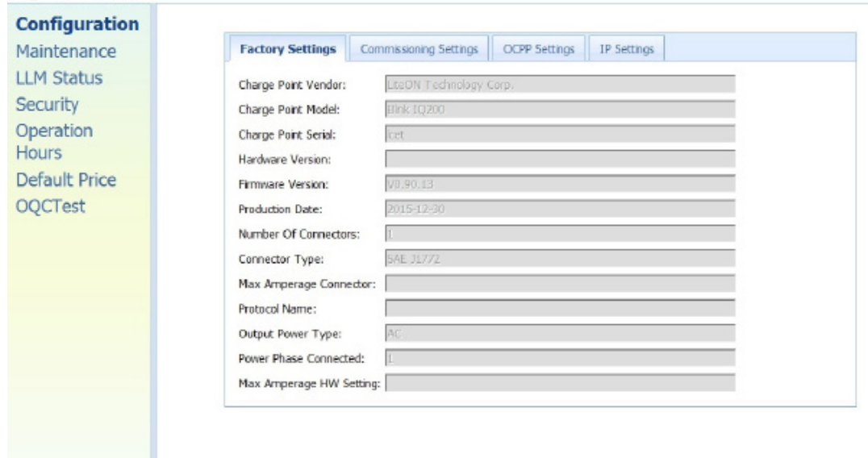Click the Firmware Version field
Viewport: 868px width, 458px height.
pos(560,185)
